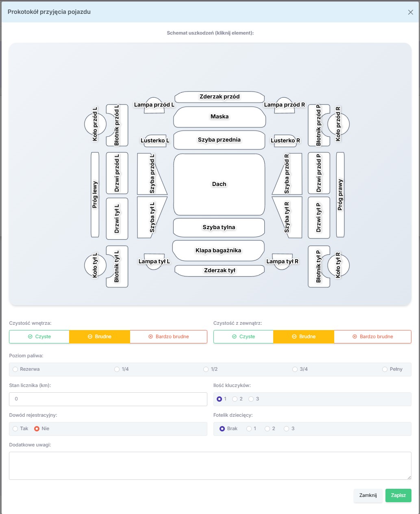Image resolution: width=420 pixels, height=514 pixels.
Task: Set interior cleanliness to Czyste
Action: [x=39, y=337]
